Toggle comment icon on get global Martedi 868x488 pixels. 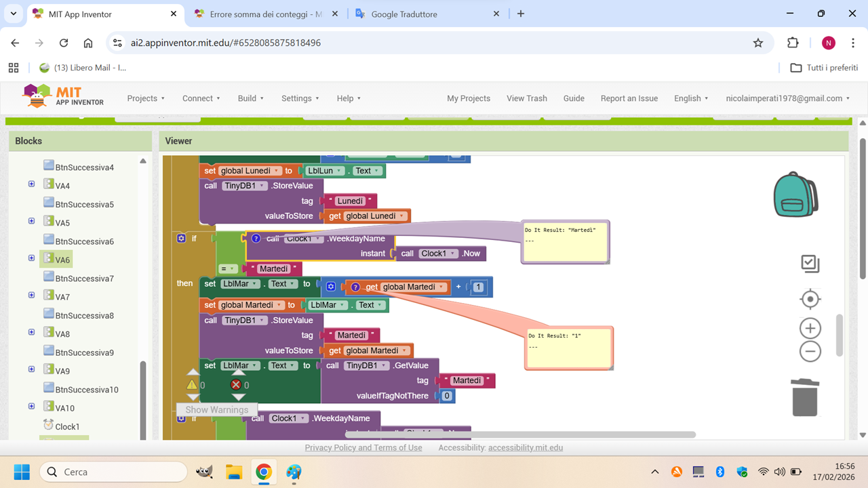click(x=355, y=287)
